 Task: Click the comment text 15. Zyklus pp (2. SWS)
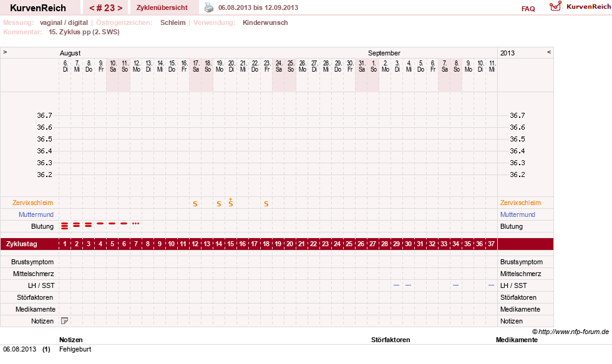point(84,32)
